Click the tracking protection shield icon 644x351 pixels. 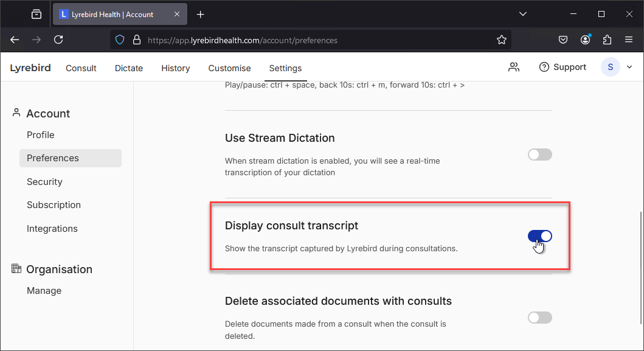[120, 40]
